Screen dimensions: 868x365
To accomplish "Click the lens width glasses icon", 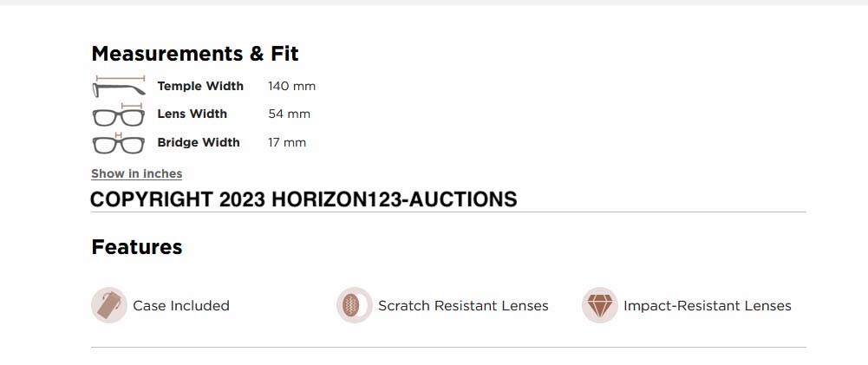I will coord(118,114).
